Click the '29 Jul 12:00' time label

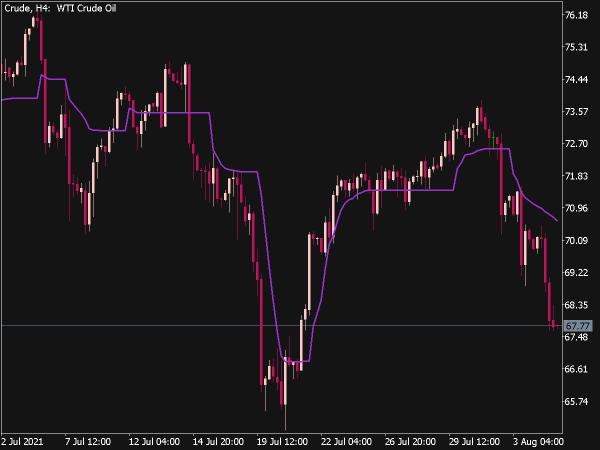point(474,442)
